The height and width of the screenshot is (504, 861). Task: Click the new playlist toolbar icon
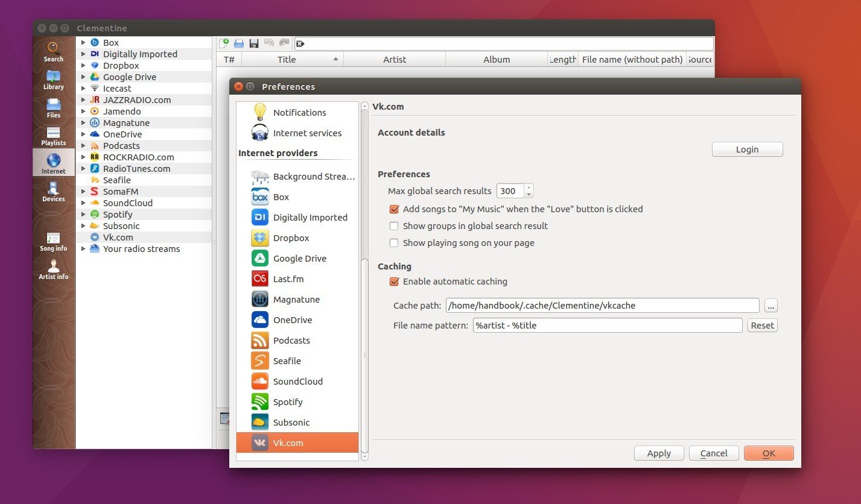pos(224,43)
